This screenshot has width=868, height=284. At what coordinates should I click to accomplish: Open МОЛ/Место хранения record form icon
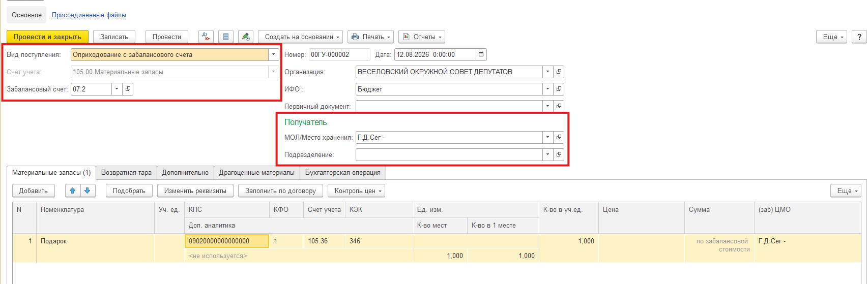(x=559, y=137)
